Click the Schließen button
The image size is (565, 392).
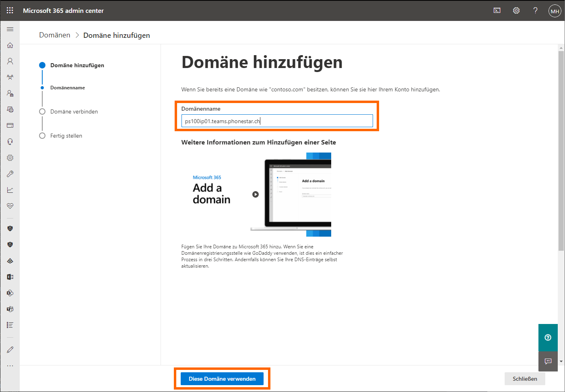(x=525, y=379)
